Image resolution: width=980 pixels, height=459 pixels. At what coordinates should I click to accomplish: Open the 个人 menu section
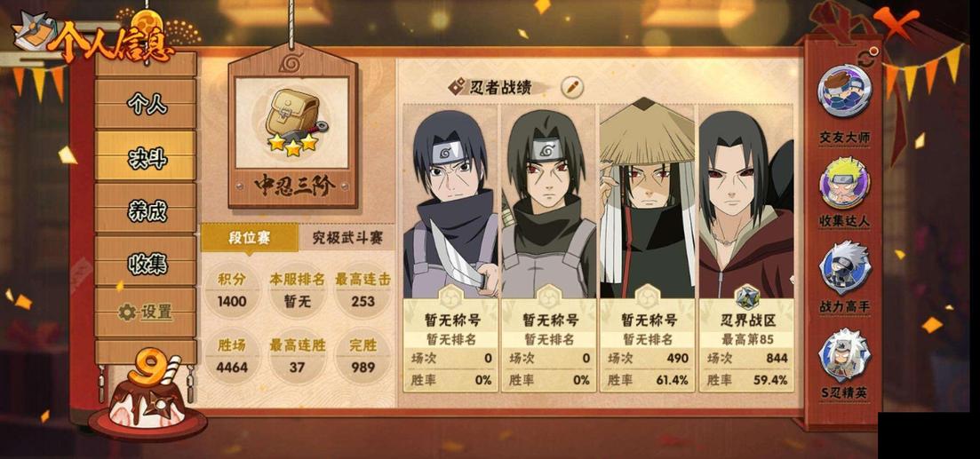(147, 103)
